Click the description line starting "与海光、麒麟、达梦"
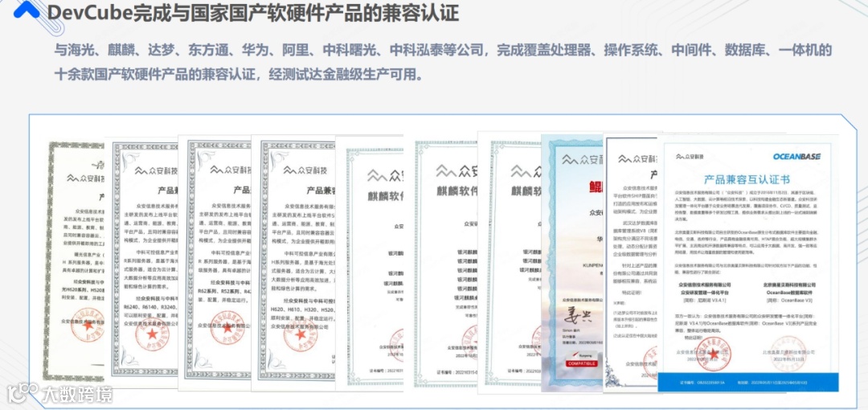 (443, 51)
